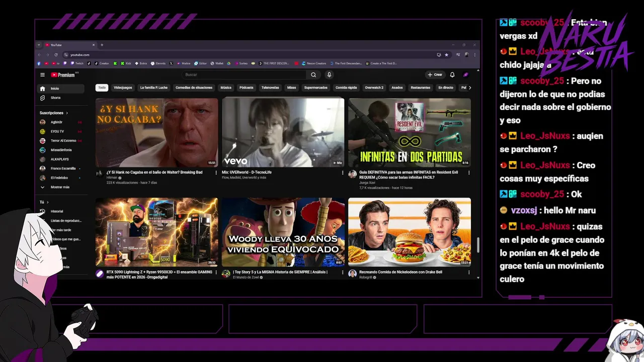This screenshot has width=644, height=362.
Task: Open the YouTube hamburger guide menu
Action: [x=42, y=75]
